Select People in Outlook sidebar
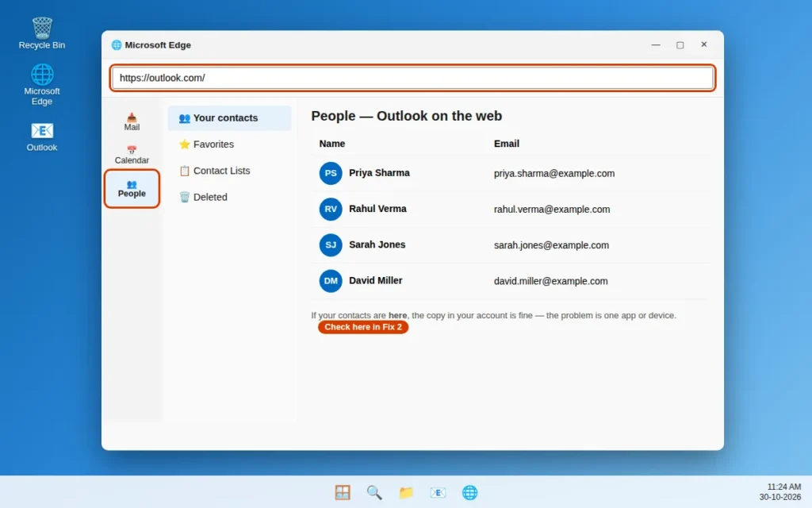Screen dimensions: 812x508 click(x=132, y=189)
